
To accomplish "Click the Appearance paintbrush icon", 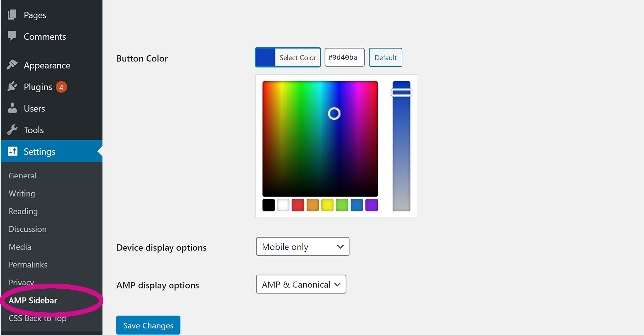I will pyautogui.click(x=12, y=65).
